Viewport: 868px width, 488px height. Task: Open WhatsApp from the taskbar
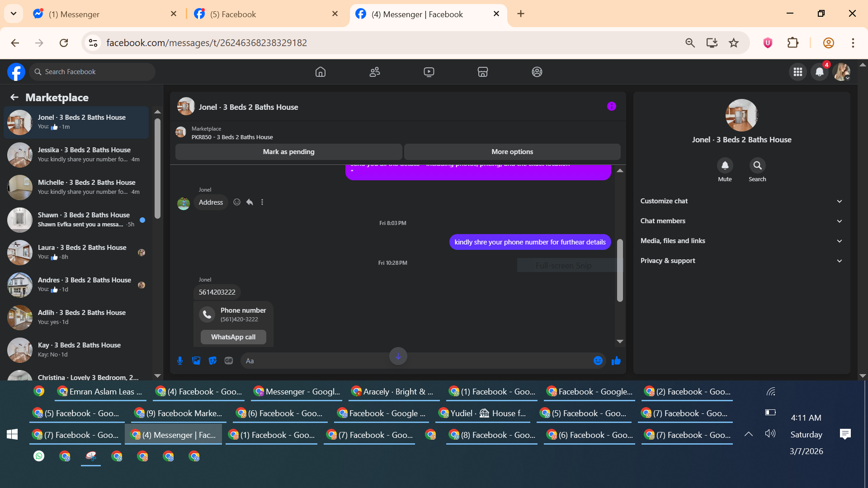[x=39, y=456]
